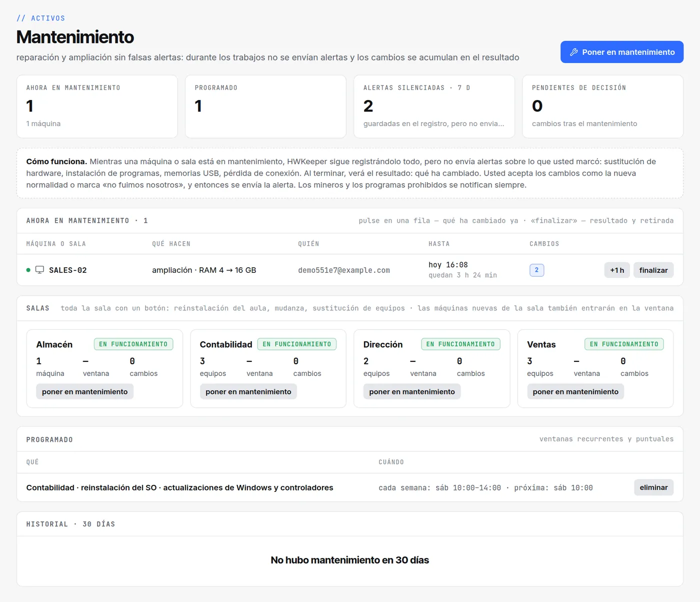Open the Ahora en mantenimiento summary card

click(x=97, y=107)
